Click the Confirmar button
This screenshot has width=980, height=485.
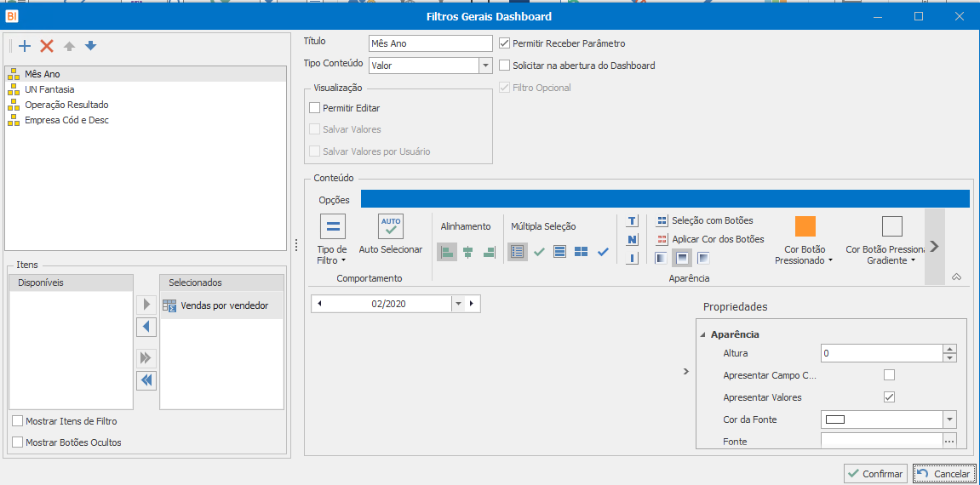pos(875,474)
